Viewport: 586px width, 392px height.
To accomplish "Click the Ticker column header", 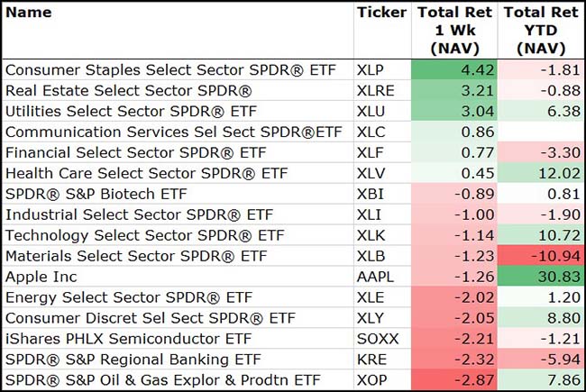I will (x=380, y=13).
